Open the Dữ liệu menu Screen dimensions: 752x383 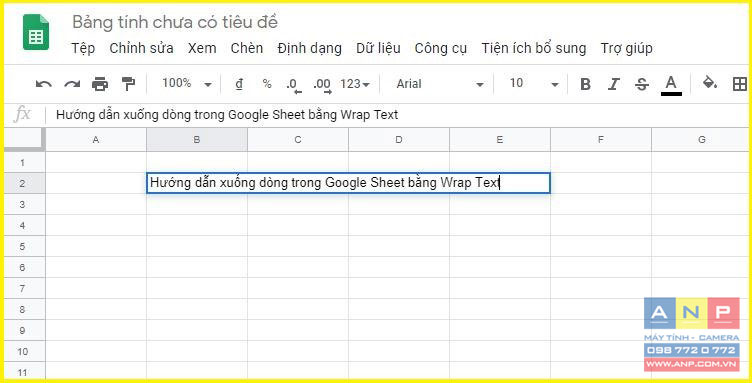tap(378, 48)
